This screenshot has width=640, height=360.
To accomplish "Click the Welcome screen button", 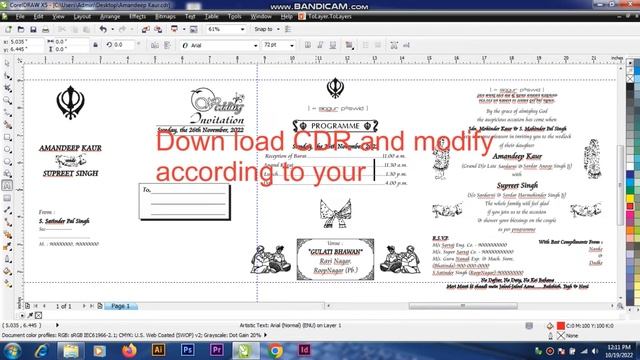I will [194, 29].
